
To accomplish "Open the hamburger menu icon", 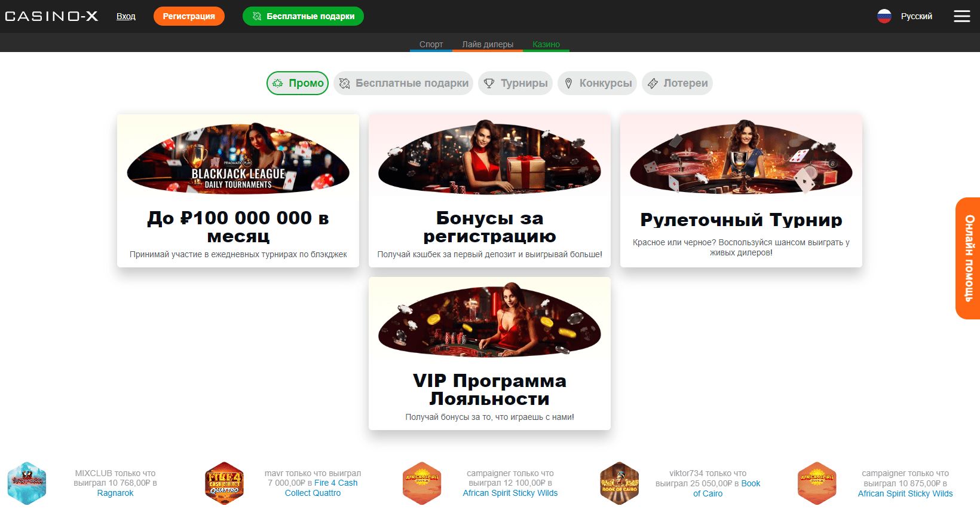I will click(961, 16).
